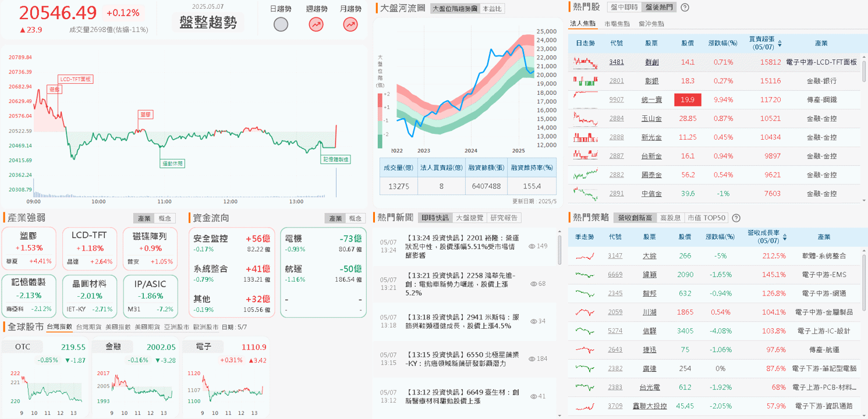868x419 pixels.
Task: Open the 市場焦點 tab
Action: [617, 24]
